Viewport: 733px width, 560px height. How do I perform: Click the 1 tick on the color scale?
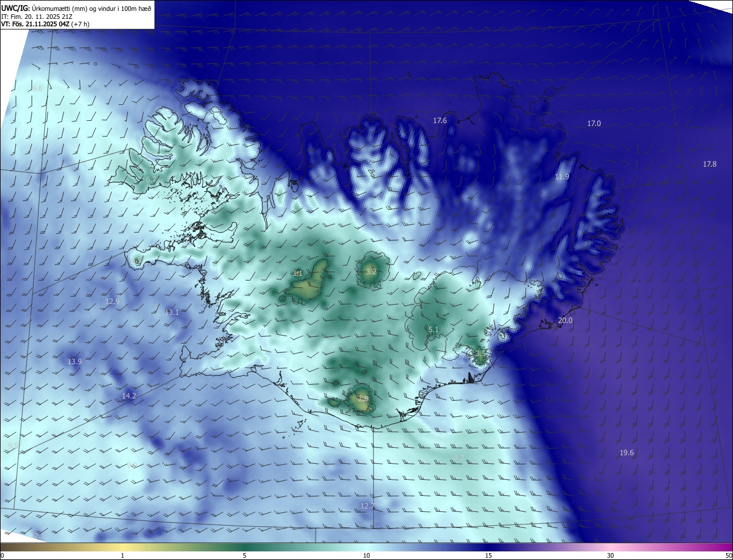[123, 555]
